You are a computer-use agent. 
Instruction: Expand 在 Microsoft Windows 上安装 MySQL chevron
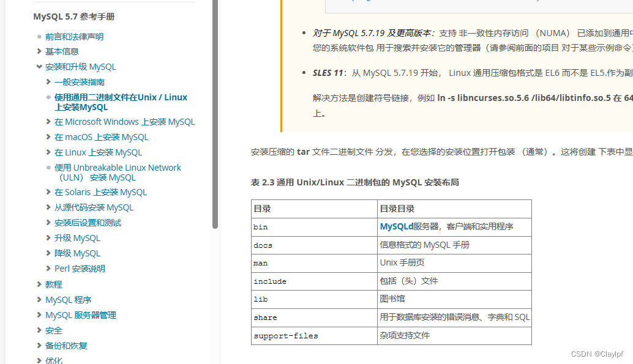[48, 122]
